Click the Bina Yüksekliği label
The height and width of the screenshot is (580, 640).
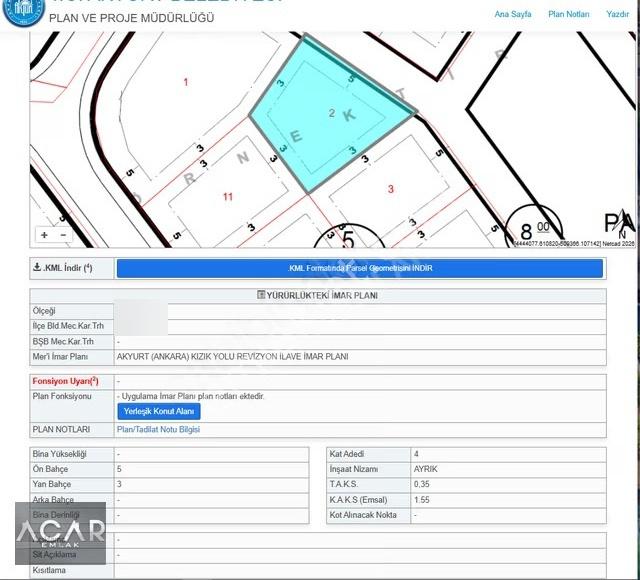tap(60, 454)
